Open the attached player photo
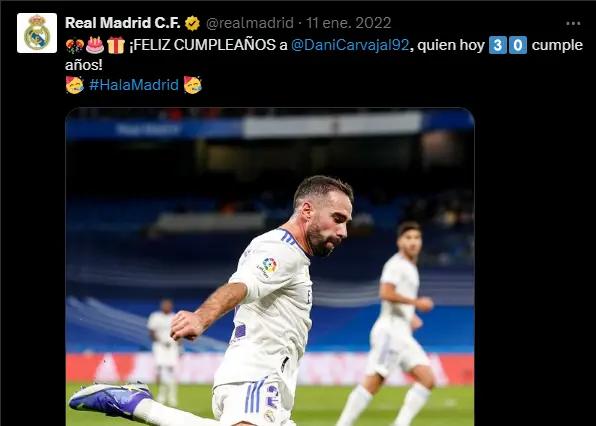This screenshot has width=596, height=426. pos(270,267)
